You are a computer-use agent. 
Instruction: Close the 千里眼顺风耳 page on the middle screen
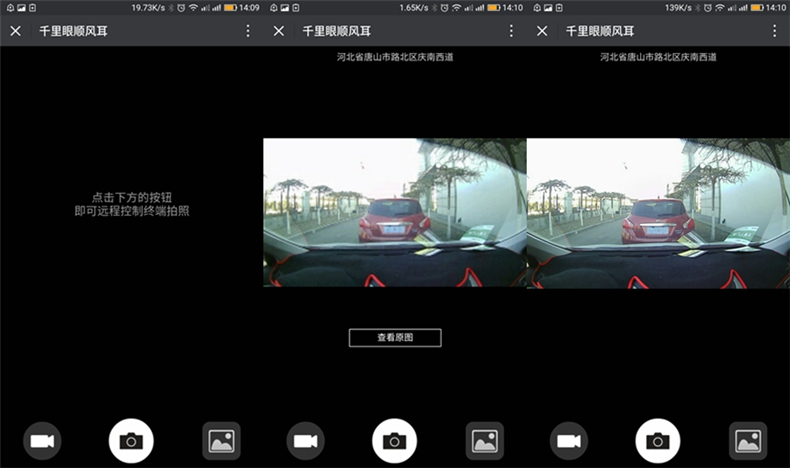[279, 31]
